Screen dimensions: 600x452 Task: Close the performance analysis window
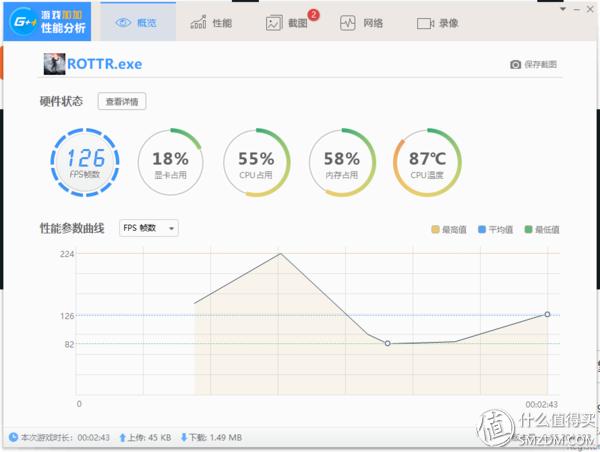click(x=590, y=9)
